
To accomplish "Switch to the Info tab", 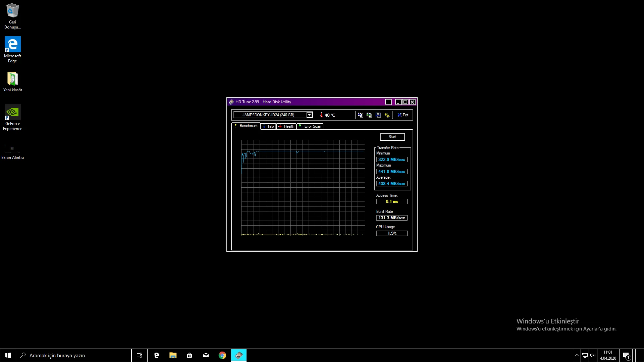I will click(x=268, y=126).
